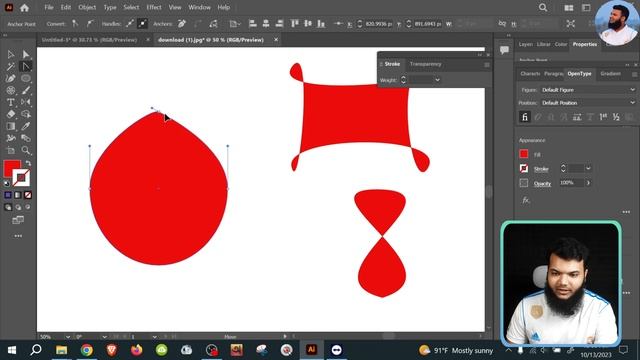This screenshot has width=640, height=360.
Task: Toggle standard ligatures fi button
Action: click(525, 117)
